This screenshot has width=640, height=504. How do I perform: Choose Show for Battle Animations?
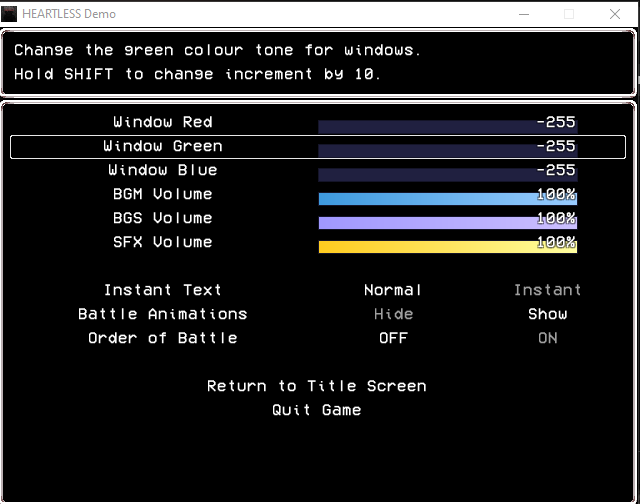(x=548, y=314)
